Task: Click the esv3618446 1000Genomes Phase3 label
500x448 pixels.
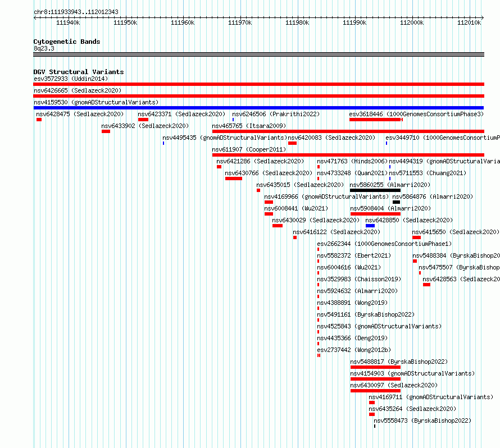Action: coord(416,114)
